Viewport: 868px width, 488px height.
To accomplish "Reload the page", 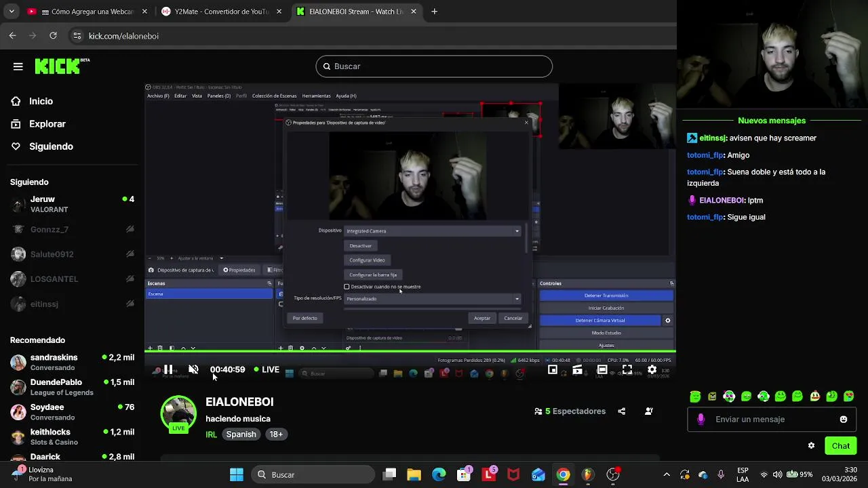I will click(54, 36).
